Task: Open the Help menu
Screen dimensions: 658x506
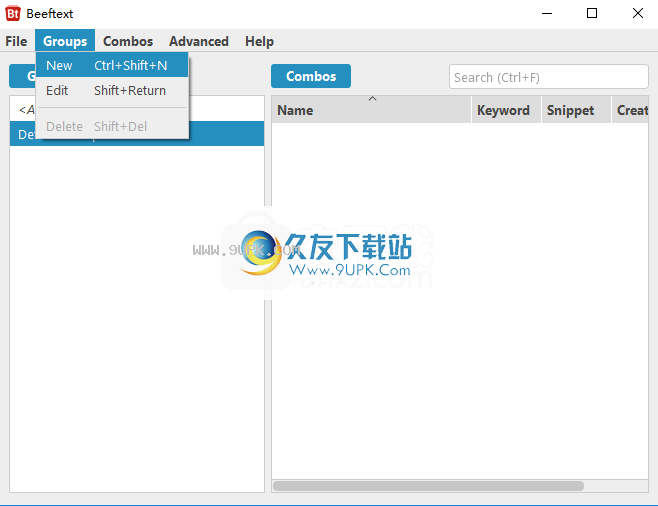Action: coord(259,41)
